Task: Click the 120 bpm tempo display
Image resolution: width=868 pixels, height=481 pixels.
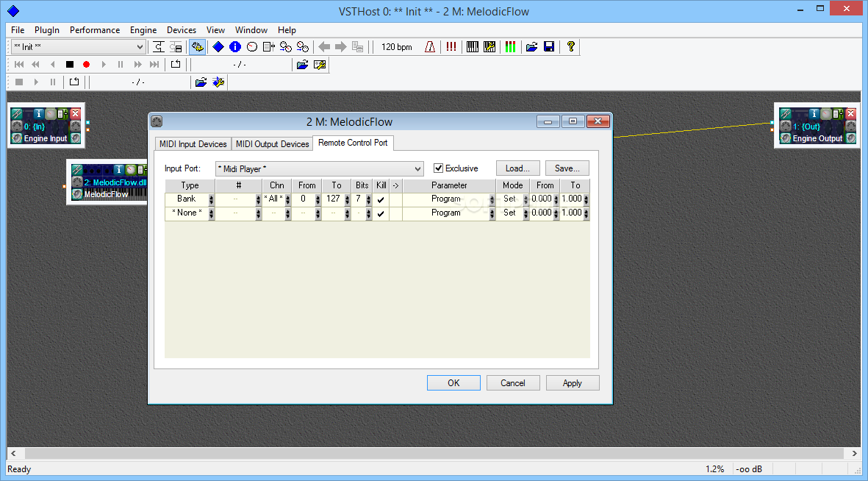Action: coord(396,47)
